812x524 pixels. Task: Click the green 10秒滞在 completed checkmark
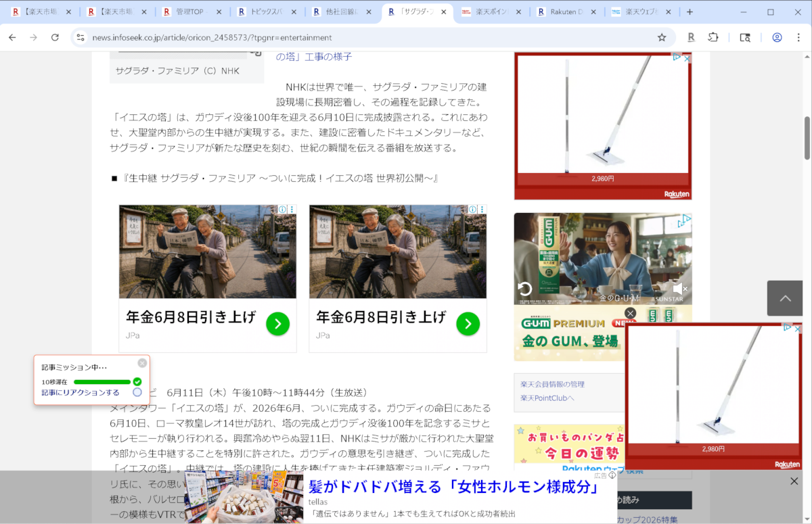click(x=137, y=382)
